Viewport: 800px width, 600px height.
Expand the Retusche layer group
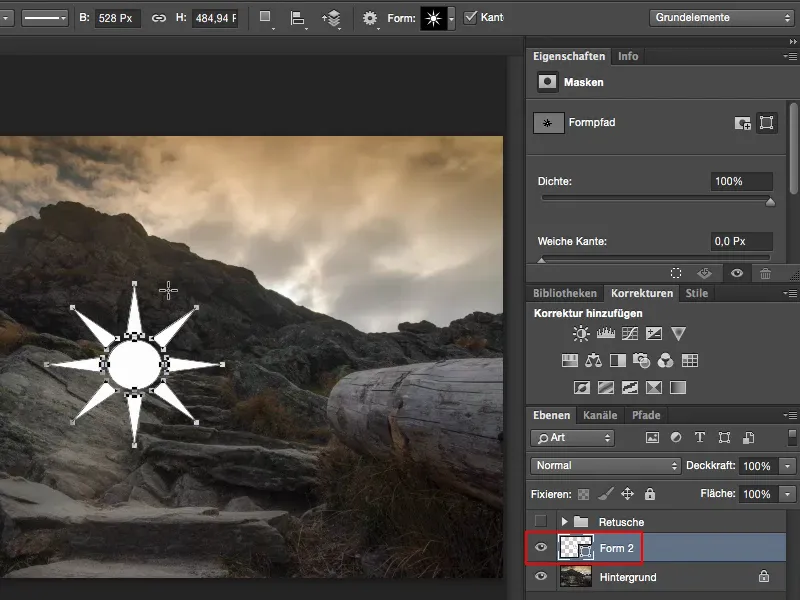(x=565, y=521)
